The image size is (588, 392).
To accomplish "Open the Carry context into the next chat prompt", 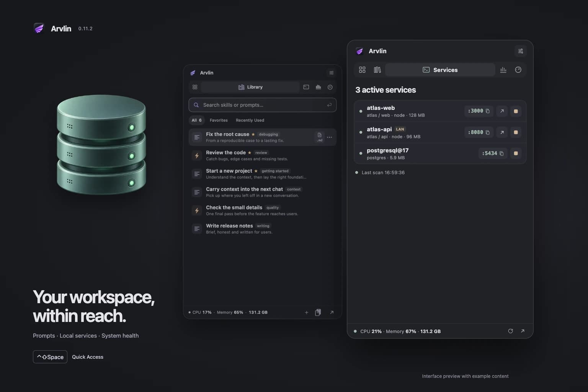I will click(263, 192).
